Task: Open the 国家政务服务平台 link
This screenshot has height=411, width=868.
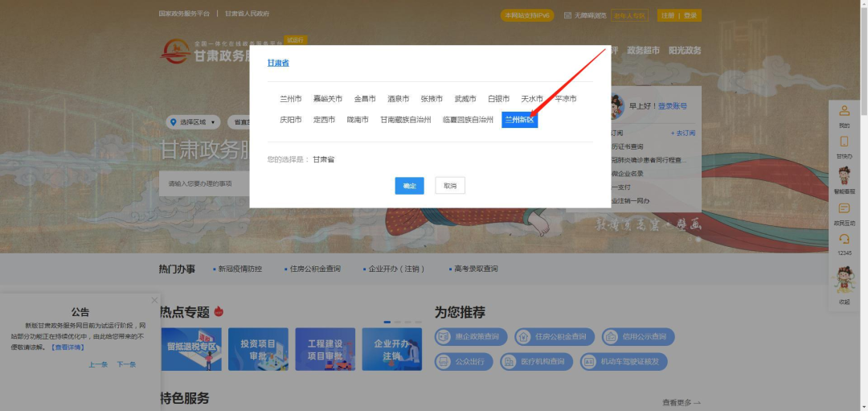Action: tap(184, 14)
